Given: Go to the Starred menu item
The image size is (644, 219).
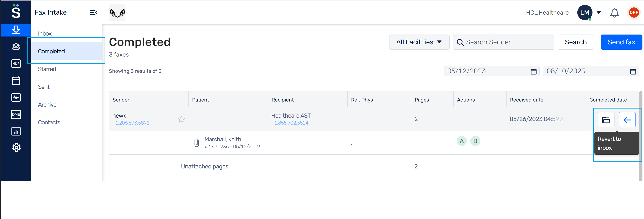Looking at the screenshot, I should click(x=47, y=69).
